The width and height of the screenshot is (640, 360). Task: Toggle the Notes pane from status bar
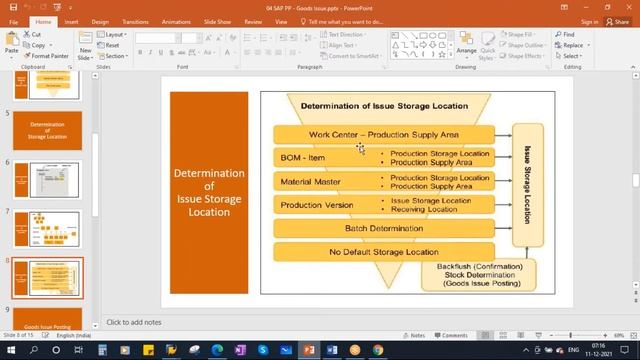[x=414, y=335]
